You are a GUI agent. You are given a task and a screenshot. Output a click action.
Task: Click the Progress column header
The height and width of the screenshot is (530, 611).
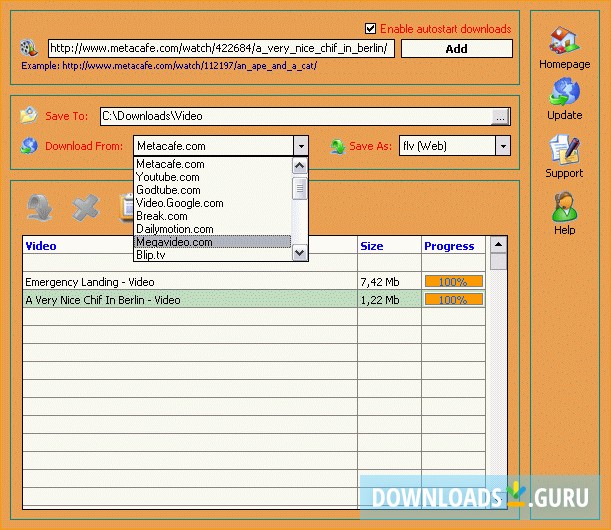454,246
